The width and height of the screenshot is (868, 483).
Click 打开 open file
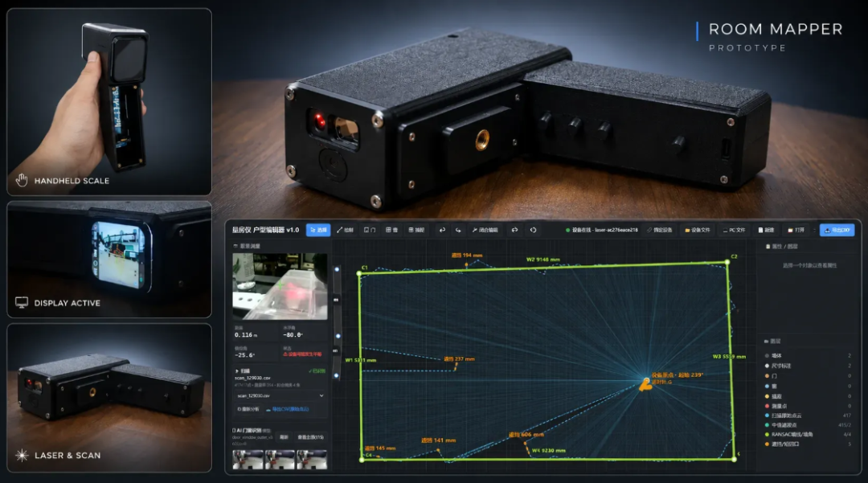click(796, 230)
